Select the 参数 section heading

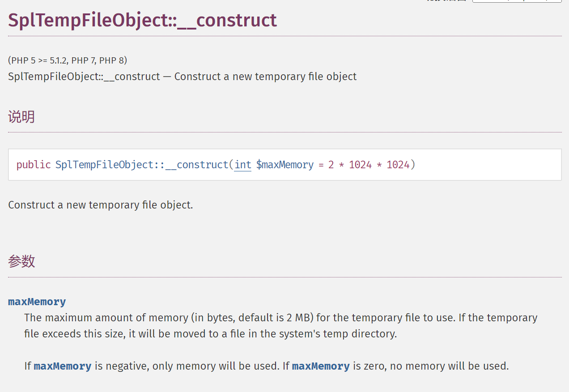pyautogui.click(x=21, y=261)
